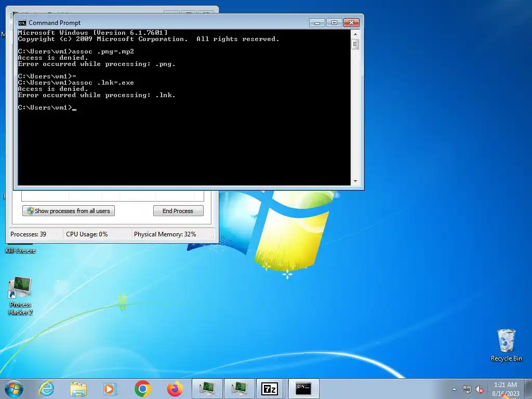Image resolution: width=532 pixels, height=399 pixels.
Task: Open the Windows Start menu orb
Action: click(x=14, y=389)
